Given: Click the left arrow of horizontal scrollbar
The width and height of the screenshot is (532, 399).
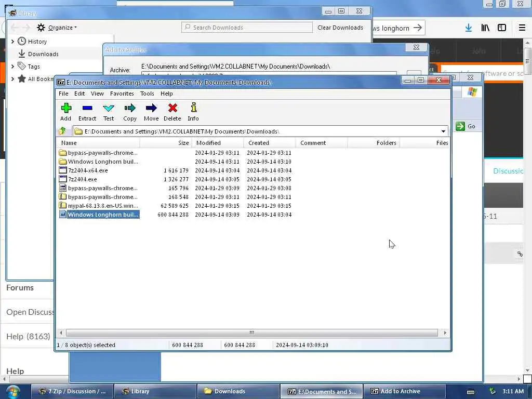Looking at the screenshot, I should pyautogui.click(x=61, y=332).
